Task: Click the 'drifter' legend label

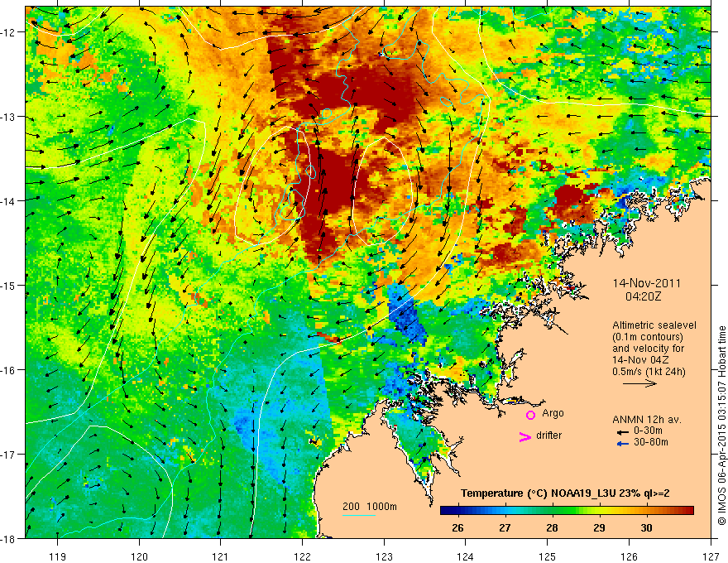Action: point(548,435)
